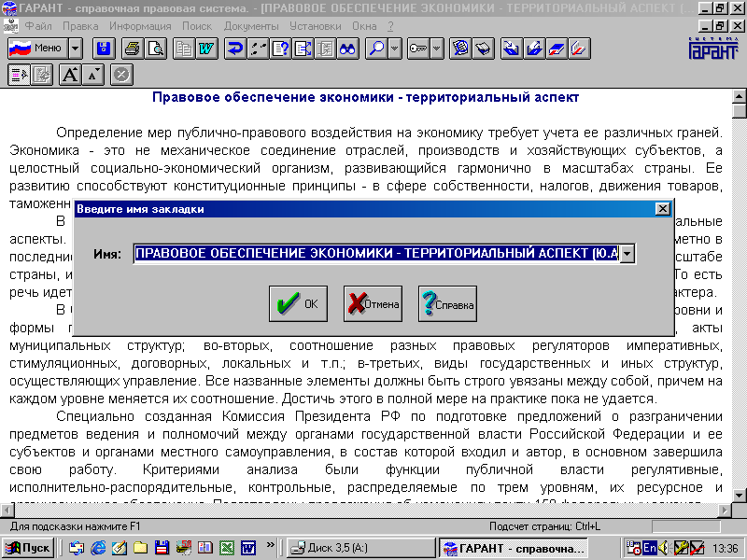Click the solid blue bookmark folder icon

(557, 49)
